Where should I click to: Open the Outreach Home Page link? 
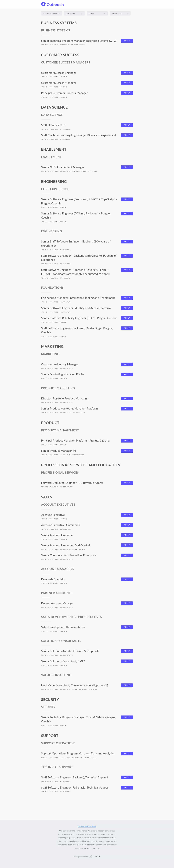pyautogui.click(x=87, y=826)
